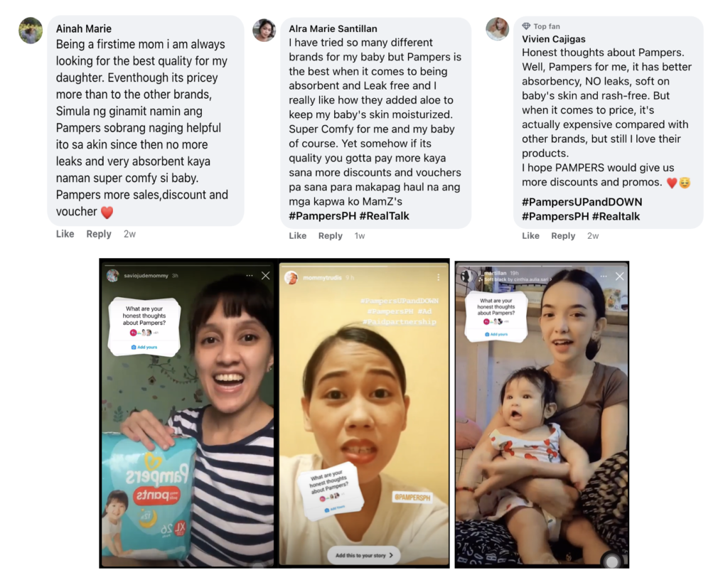Expand the more options on ji_martillan story

(604, 276)
